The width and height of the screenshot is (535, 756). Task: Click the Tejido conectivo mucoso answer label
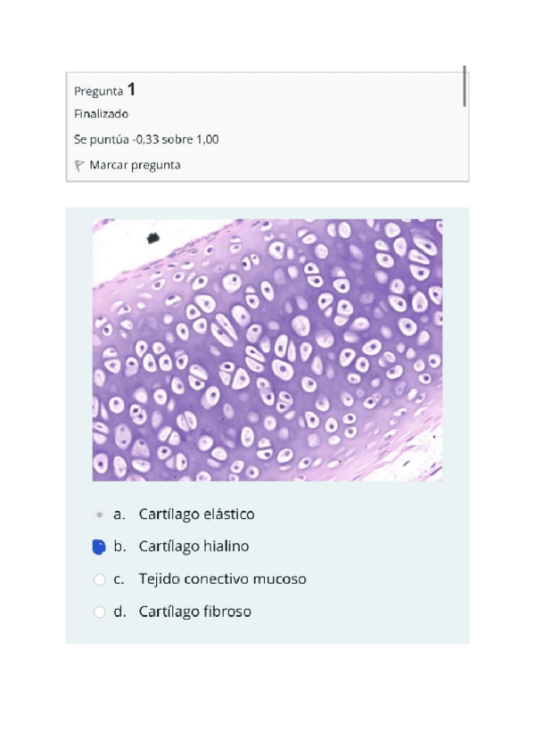click(222, 579)
